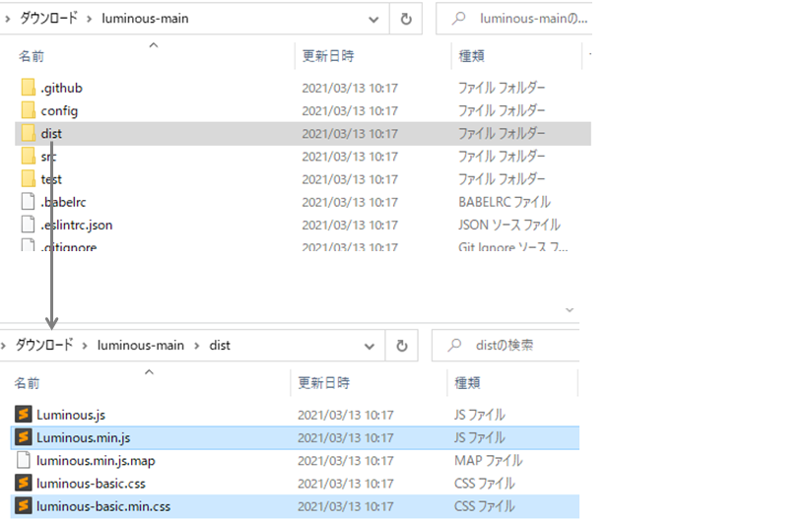Click the Luminous.js Sublime file icon
812x524 pixels.
click(24, 415)
